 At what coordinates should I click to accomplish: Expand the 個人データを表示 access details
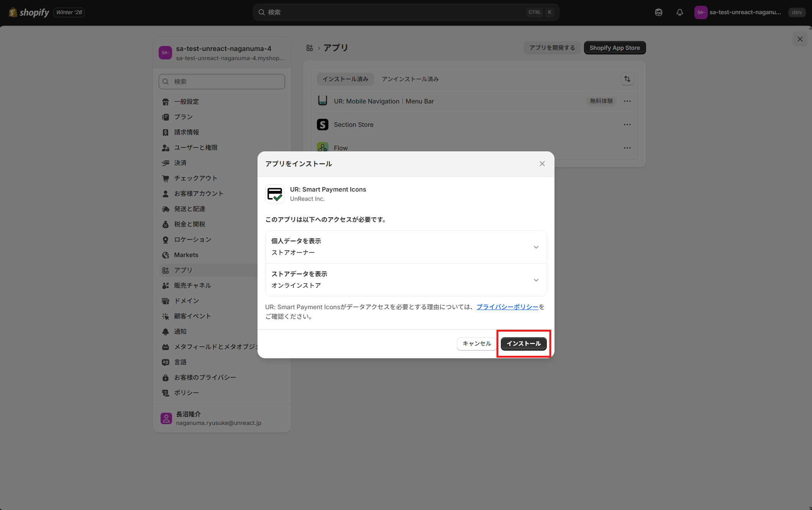click(x=536, y=247)
